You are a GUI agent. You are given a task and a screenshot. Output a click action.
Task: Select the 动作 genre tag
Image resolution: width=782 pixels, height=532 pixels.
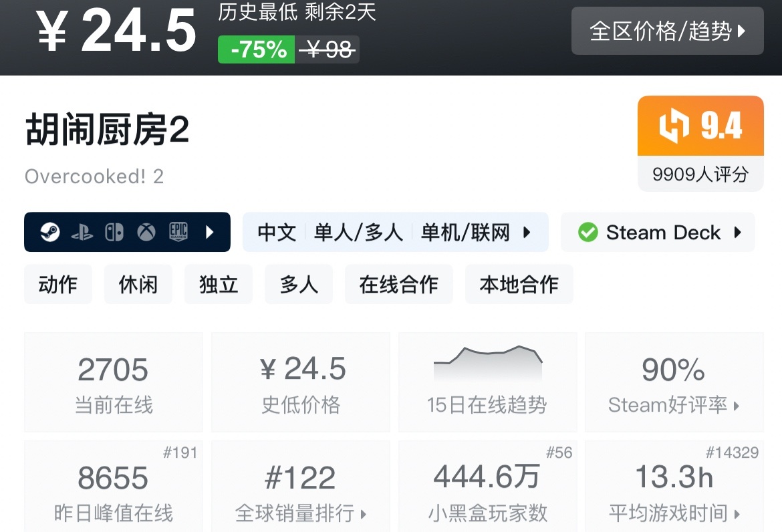(58, 285)
